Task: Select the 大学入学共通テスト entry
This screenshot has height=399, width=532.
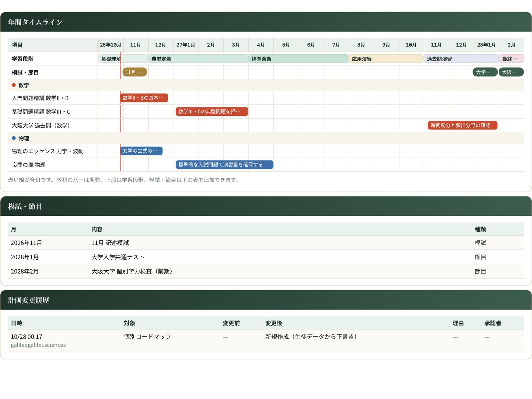Action: coord(118,257)
